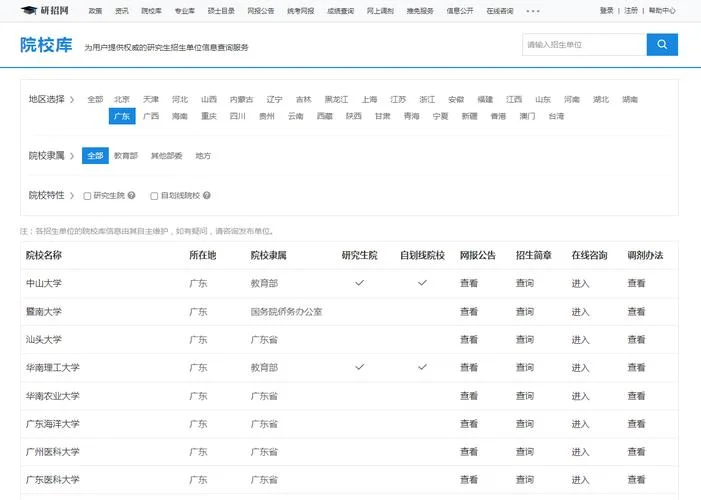This screenshot has height=500, width=701.
Task: Click 国务院侨务办公室 cell in 暨南大学 row
Action: [287, 311]
